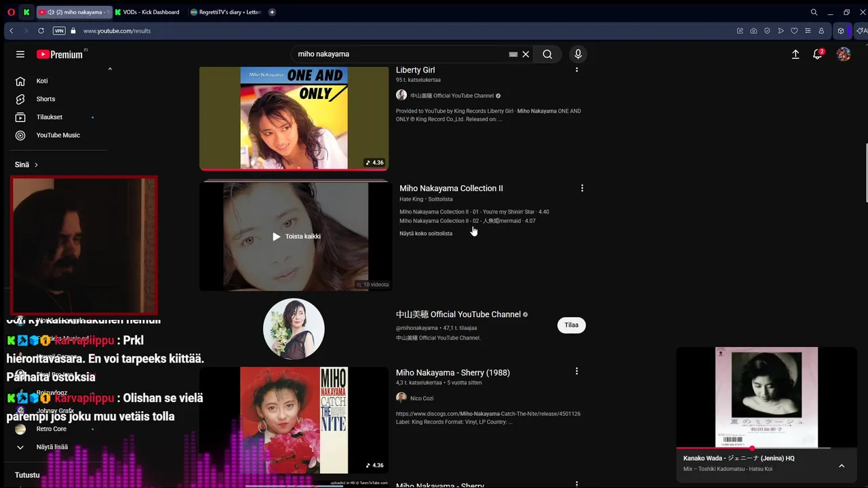Click the browser tab search magnifier icon
The height and width of the screenshot is (488, 868).
pyautogui.click(x=814, y=12)
